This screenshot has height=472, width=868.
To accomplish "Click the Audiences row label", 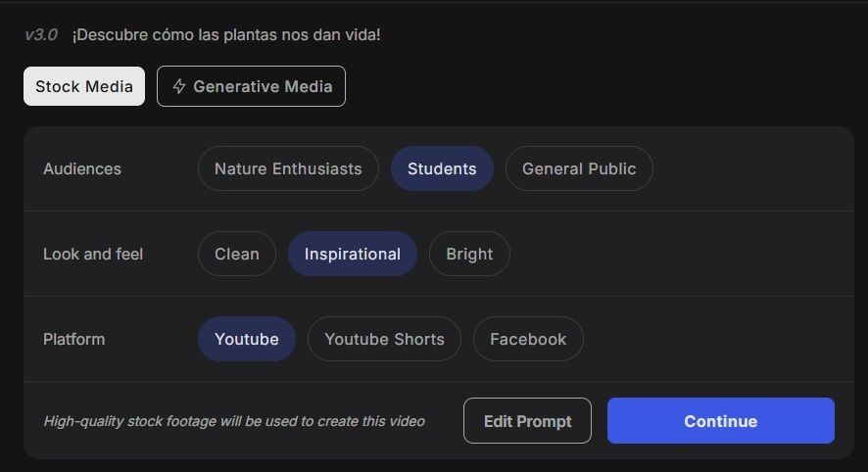I will pos(82,168).
